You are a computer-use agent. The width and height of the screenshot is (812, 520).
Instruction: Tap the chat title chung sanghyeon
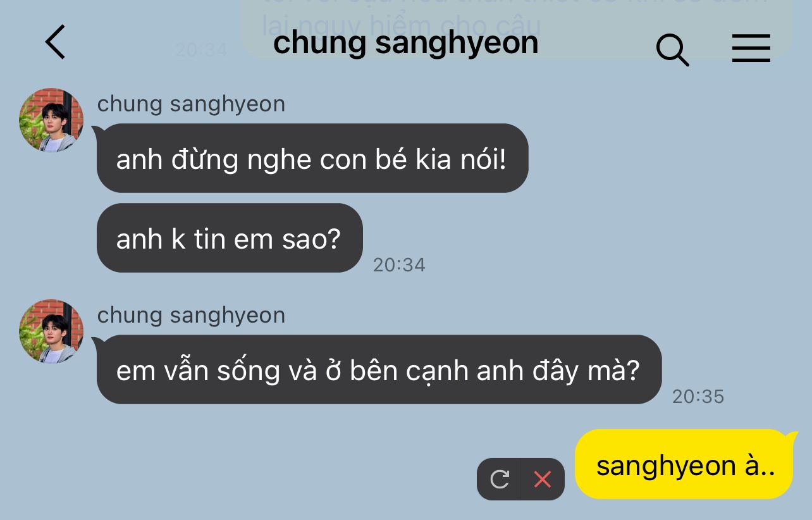(405, 43)
